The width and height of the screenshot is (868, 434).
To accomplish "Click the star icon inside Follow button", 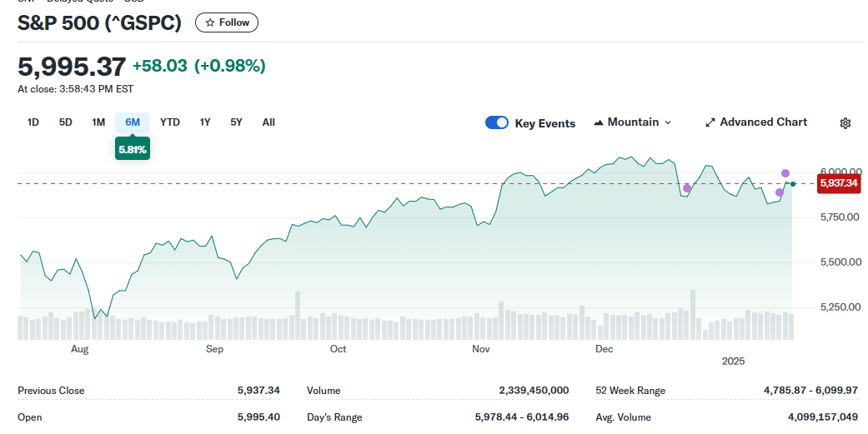I will coord(210,22).
